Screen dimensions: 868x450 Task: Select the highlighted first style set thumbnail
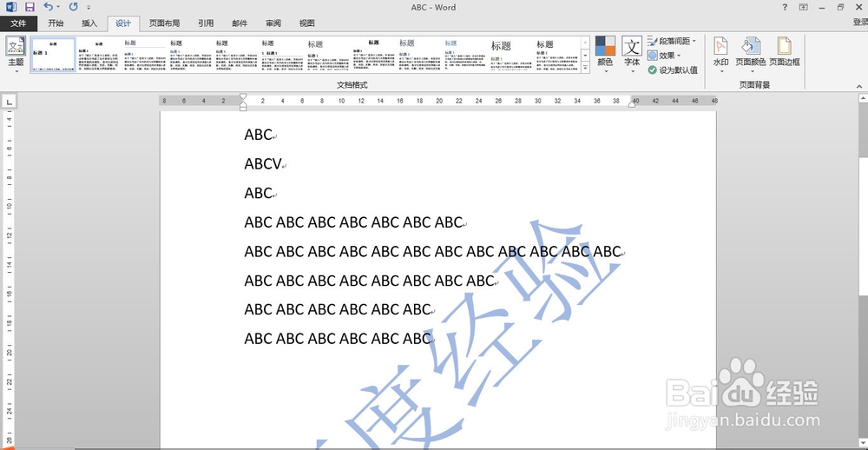[53, 55]
